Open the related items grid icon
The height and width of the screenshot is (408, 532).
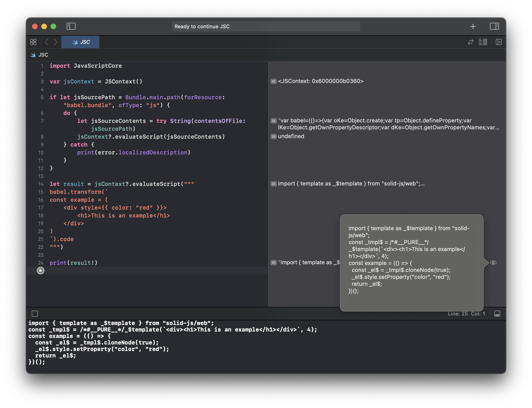(x=33, y=42)
